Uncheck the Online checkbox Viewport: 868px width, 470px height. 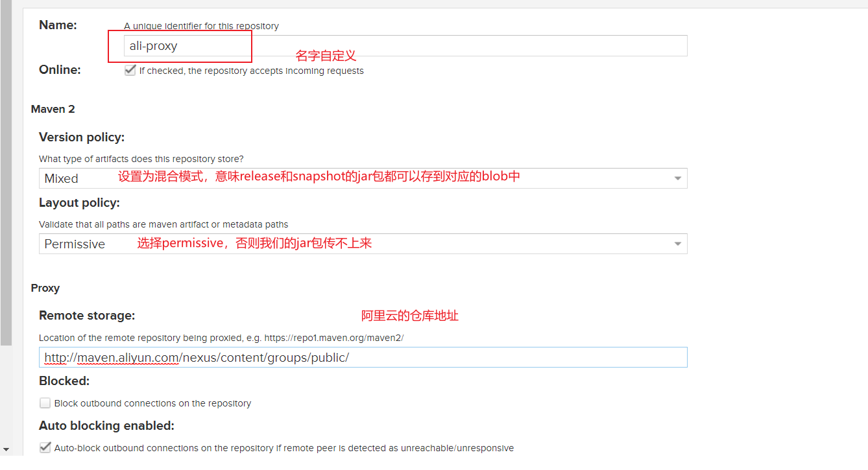[130, 70]
